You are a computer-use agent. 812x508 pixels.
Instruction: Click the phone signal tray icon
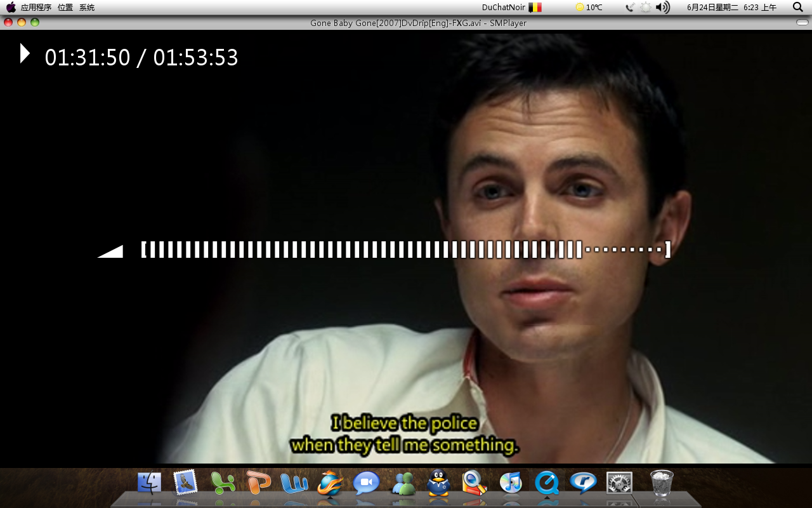click(630, 7)
